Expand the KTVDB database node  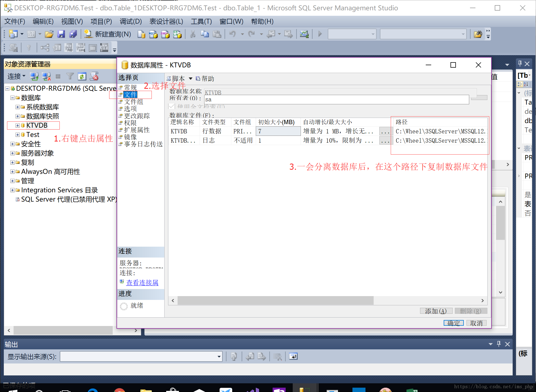pyautogui.click(x=18, y=126)
